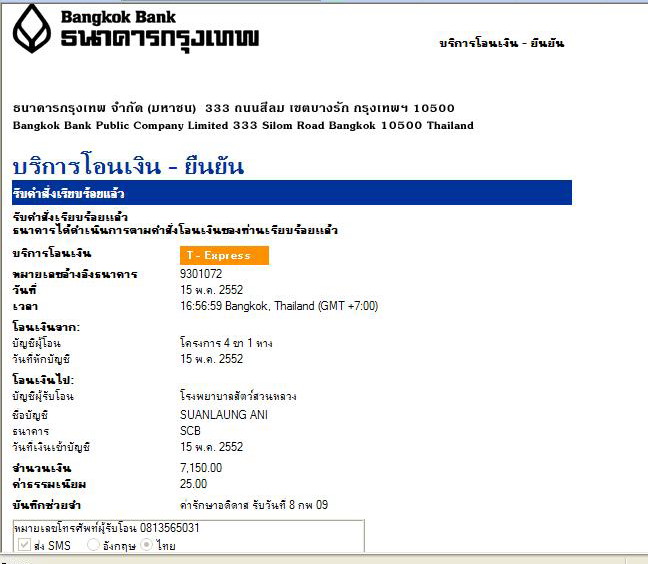Click the time 16:56:59 Bangkok, Thailand
Image resolution: width=648 pixels, height=564 pixels.
pos(279,306)
